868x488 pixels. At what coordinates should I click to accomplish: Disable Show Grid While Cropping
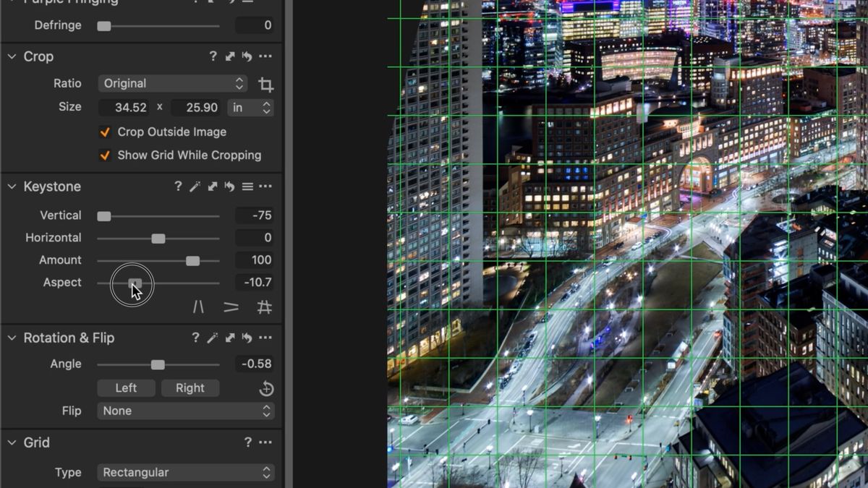[105, 155]
